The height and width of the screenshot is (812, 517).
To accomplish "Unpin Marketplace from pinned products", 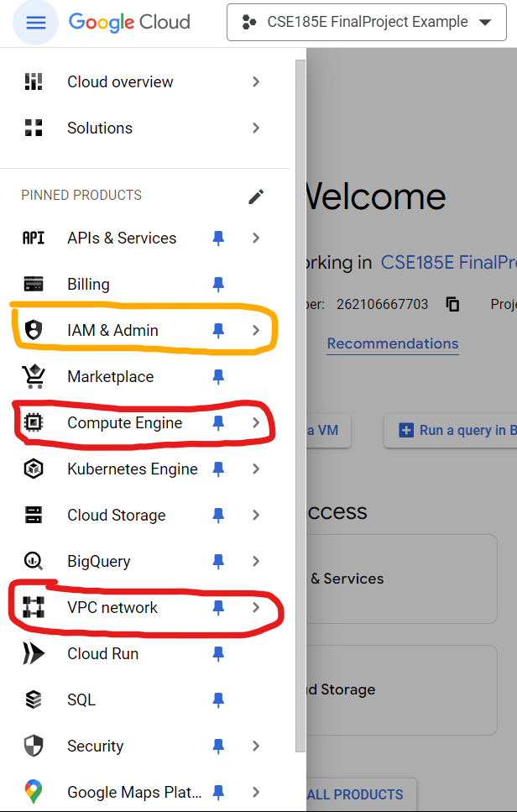I will 218,377.
